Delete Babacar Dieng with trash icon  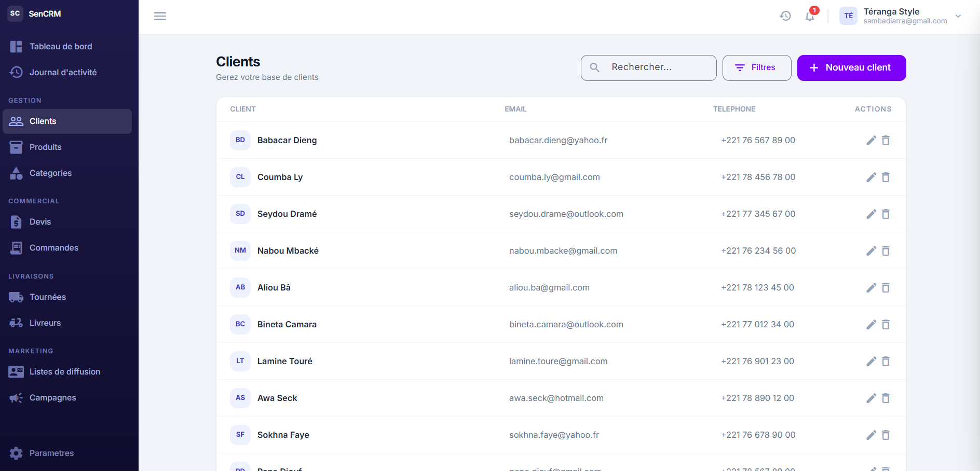(886, 141)
